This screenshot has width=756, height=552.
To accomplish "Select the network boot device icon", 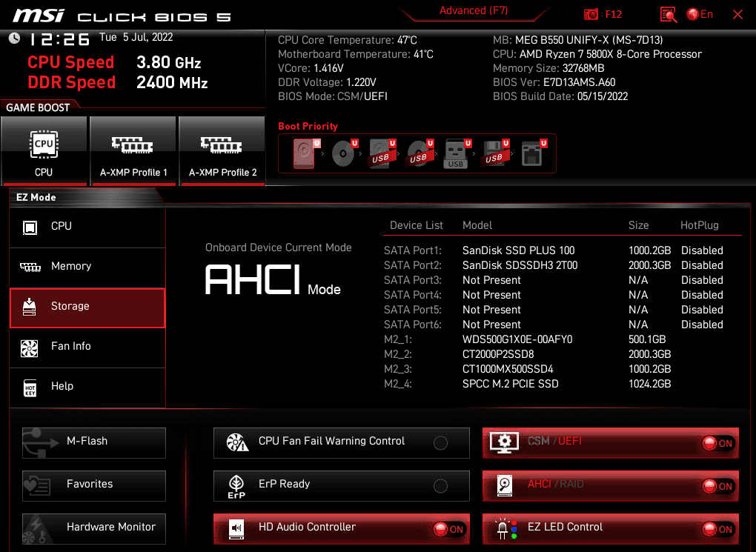I will (534, 153).
